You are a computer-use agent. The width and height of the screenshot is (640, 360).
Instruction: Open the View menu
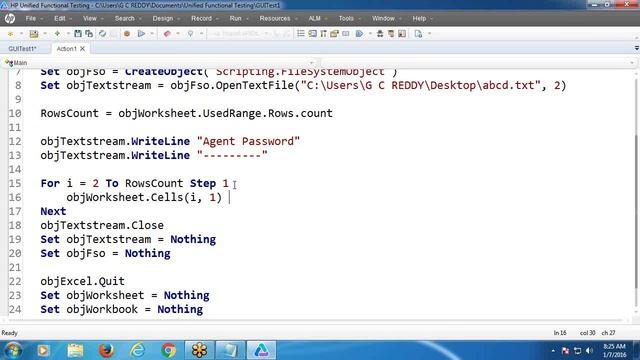click(x=90, y=18)
